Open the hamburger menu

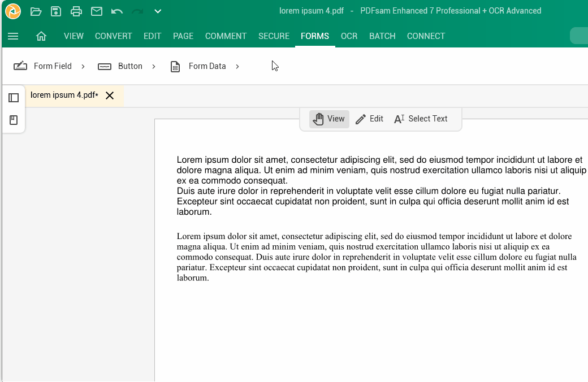pos(13,36)
